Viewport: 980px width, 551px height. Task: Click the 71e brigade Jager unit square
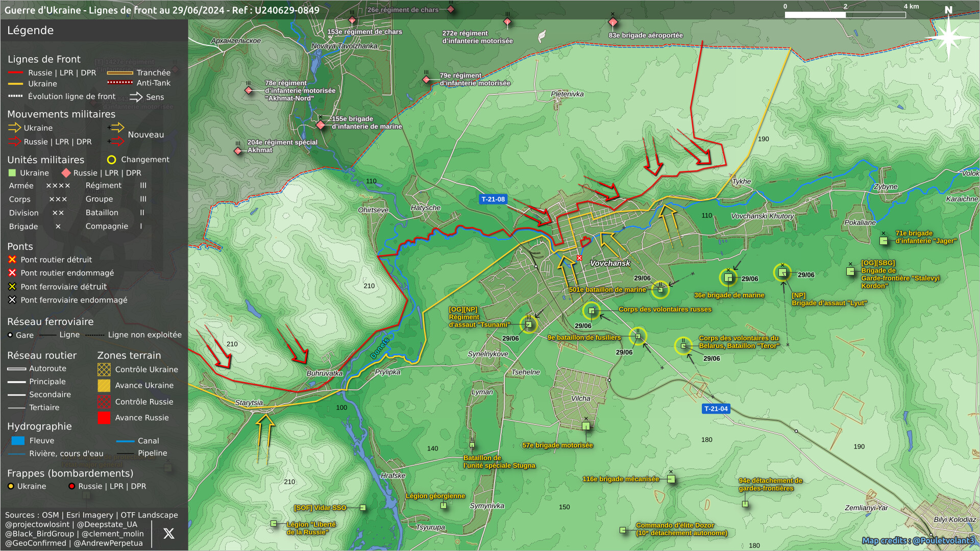[x=884, y=240]
